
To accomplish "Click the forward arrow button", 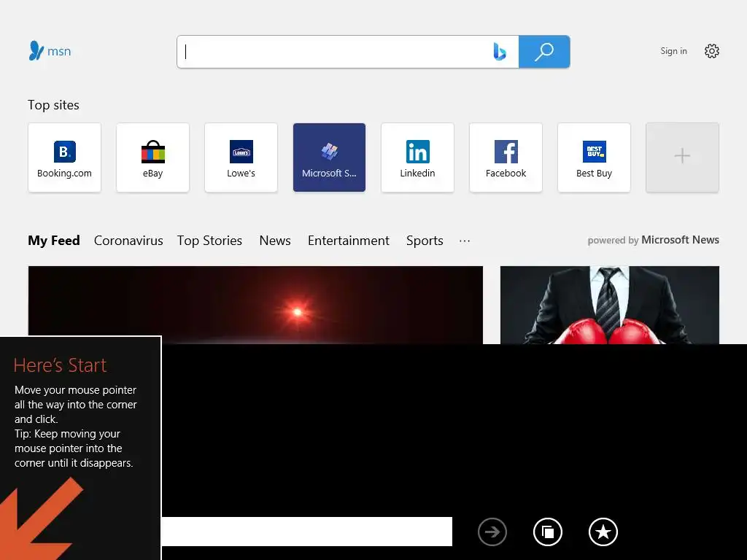I will [x=492, y=532].
